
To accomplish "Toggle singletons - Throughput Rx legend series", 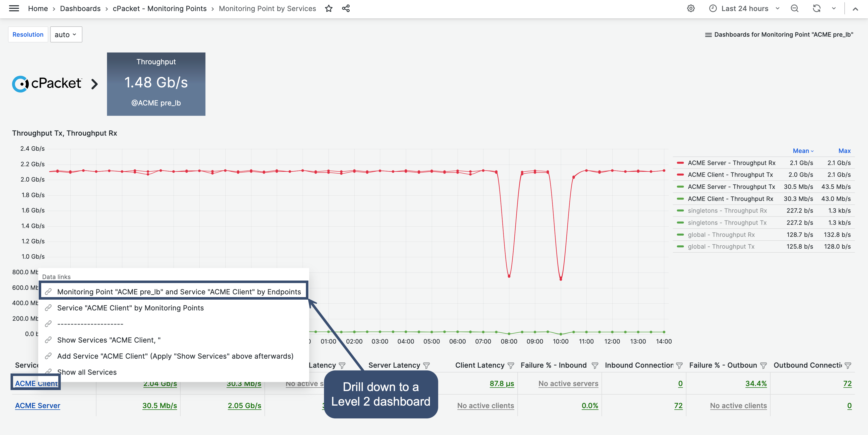I will coord(727,210).
